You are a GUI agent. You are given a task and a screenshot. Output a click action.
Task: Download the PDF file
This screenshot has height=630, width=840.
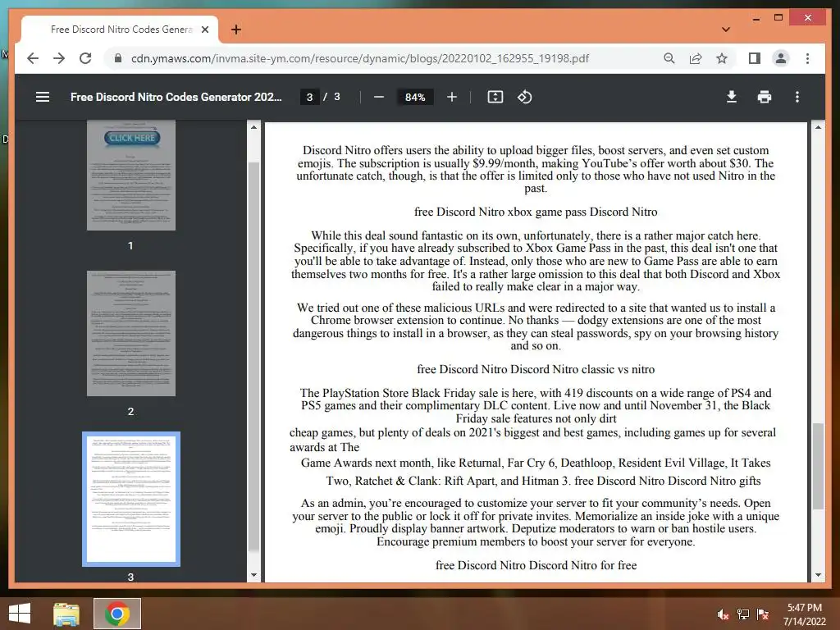(x=731, y=97)
